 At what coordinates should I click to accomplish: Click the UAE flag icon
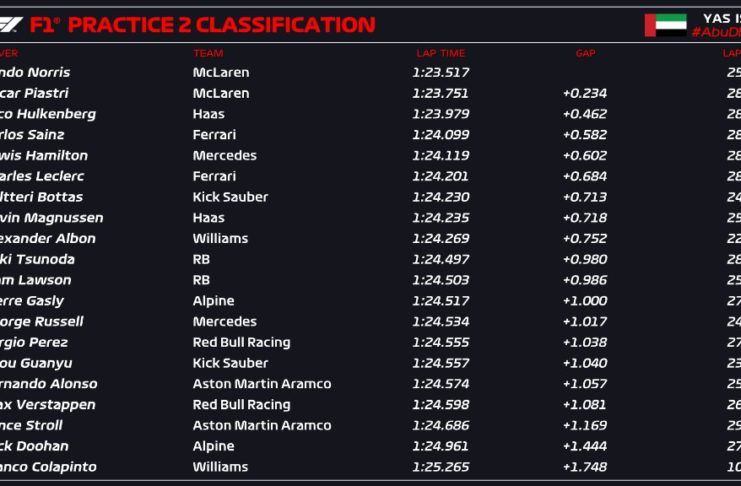click(665, 24)
